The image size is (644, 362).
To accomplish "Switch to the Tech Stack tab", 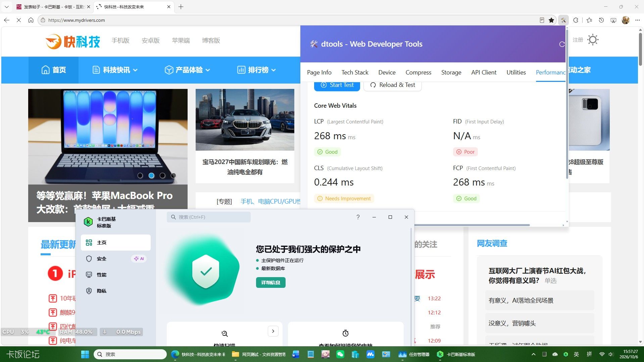I will (355, 72).
